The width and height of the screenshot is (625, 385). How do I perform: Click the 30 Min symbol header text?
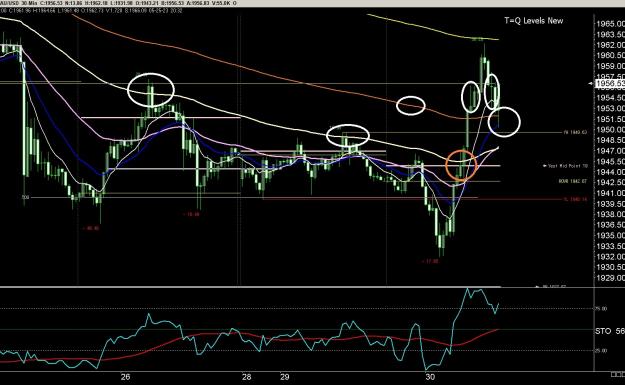(18, 3)
